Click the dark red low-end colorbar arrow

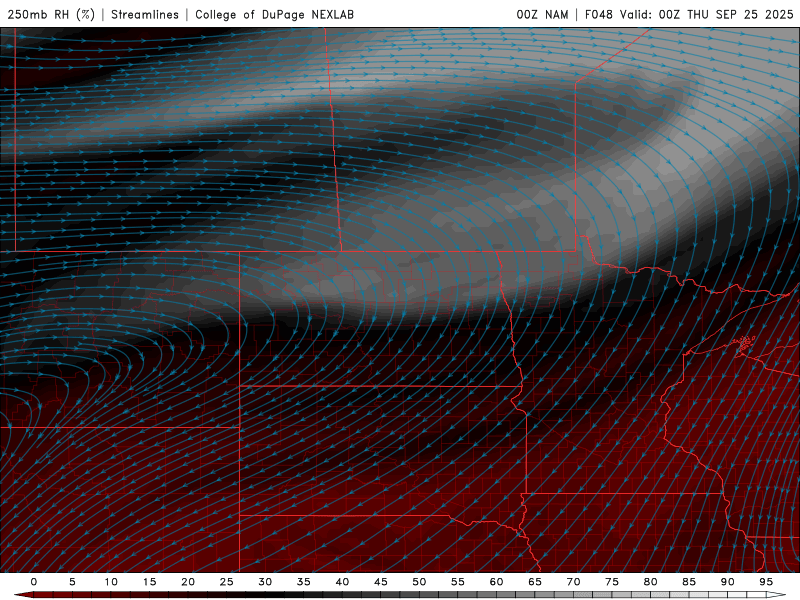point(23,595)
